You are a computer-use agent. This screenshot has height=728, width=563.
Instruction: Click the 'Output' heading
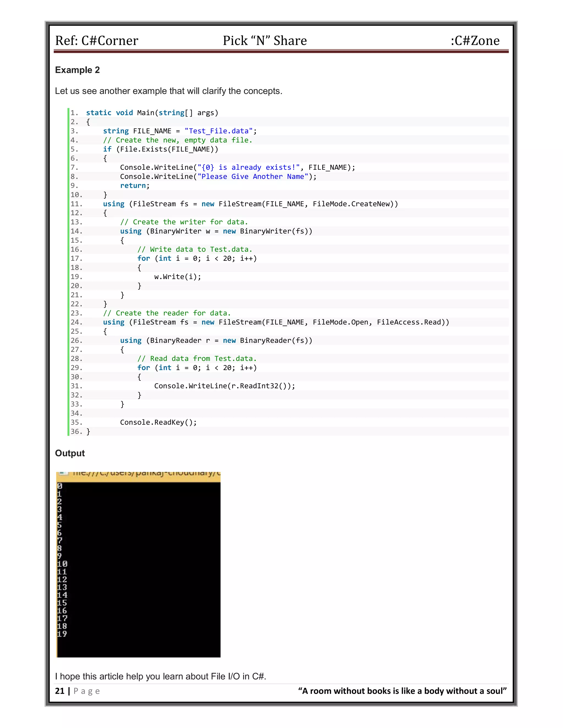(70, 453)
